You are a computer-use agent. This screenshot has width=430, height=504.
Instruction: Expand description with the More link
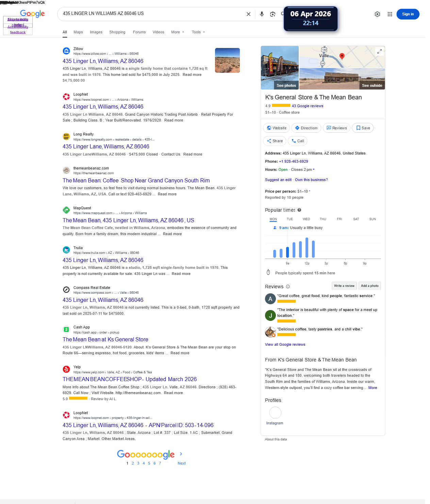[373, 388]
